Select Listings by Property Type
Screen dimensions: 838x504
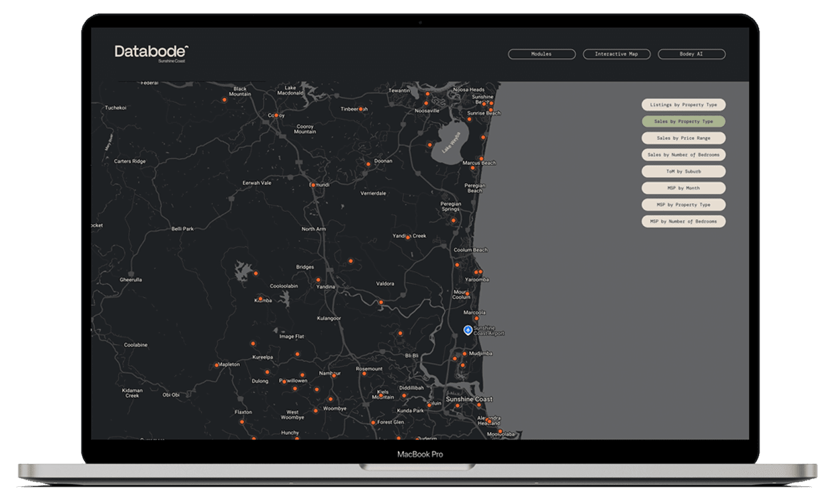pos(683,105)
